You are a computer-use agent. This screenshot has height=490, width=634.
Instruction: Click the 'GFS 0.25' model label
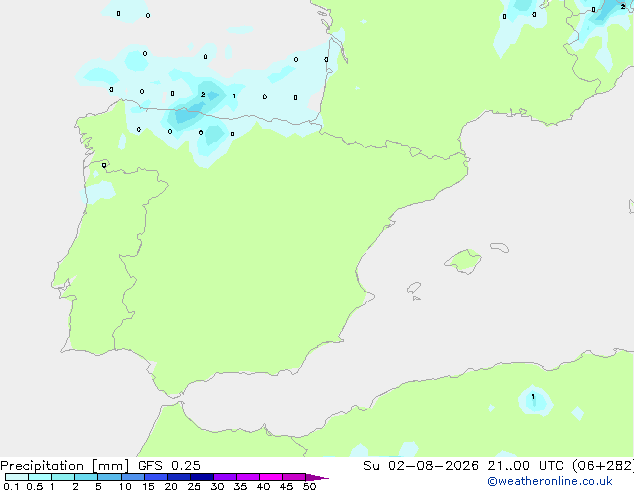coord(169,466)
